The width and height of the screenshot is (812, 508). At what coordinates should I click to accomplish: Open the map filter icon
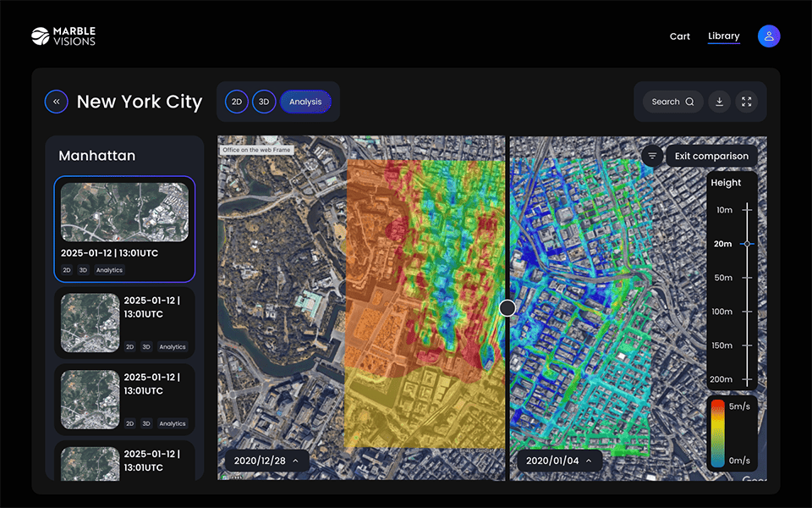coord(652,156)
